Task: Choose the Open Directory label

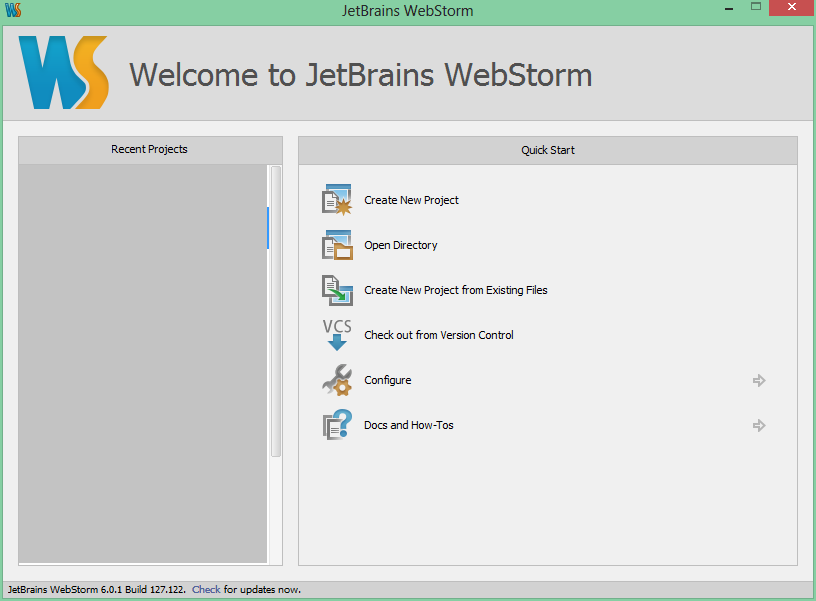Action: (x=400, y=245)
